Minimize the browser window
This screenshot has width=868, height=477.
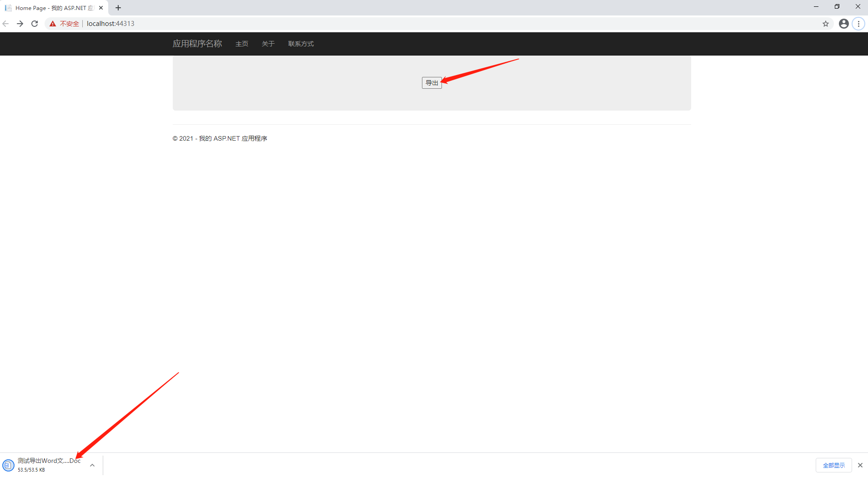coord(816,7)
